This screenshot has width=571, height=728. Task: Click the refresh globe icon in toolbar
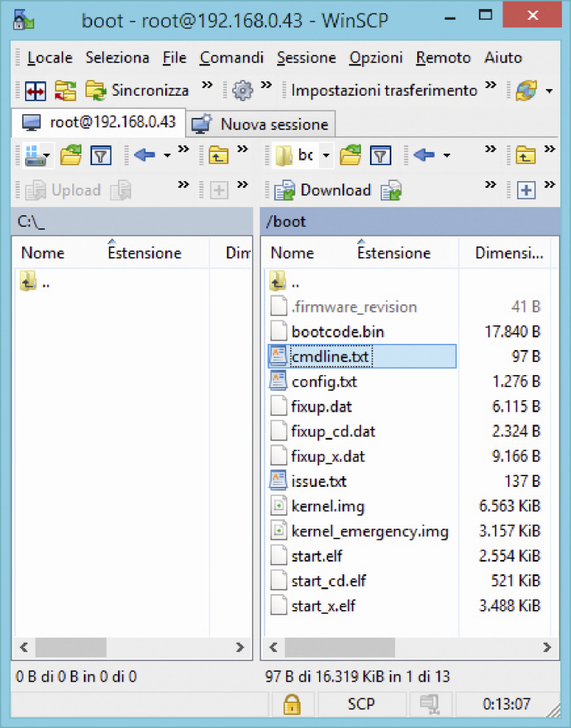526,91
